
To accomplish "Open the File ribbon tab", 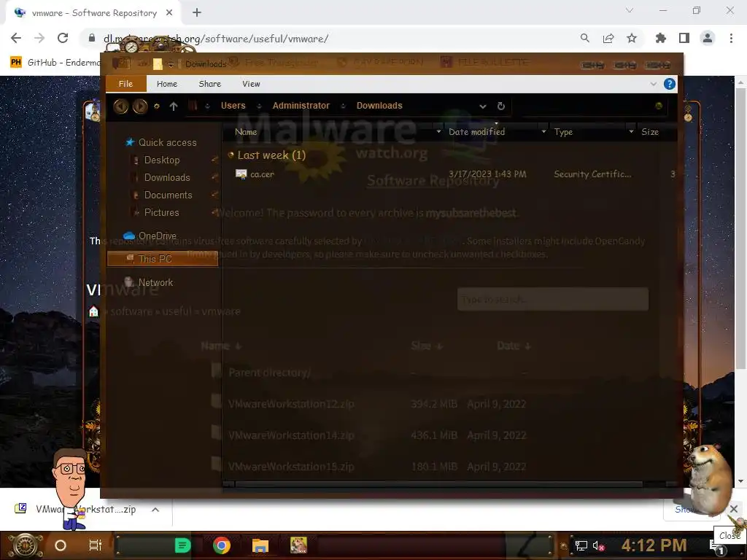I will pos(125,84).
